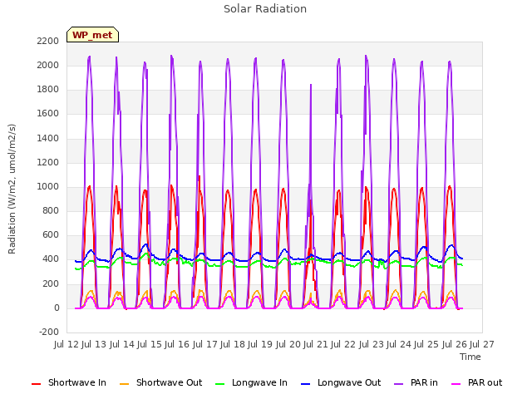Click the 400 y-axis tick label
This screenshot has width=532, height=399.
tap(51, 259)
